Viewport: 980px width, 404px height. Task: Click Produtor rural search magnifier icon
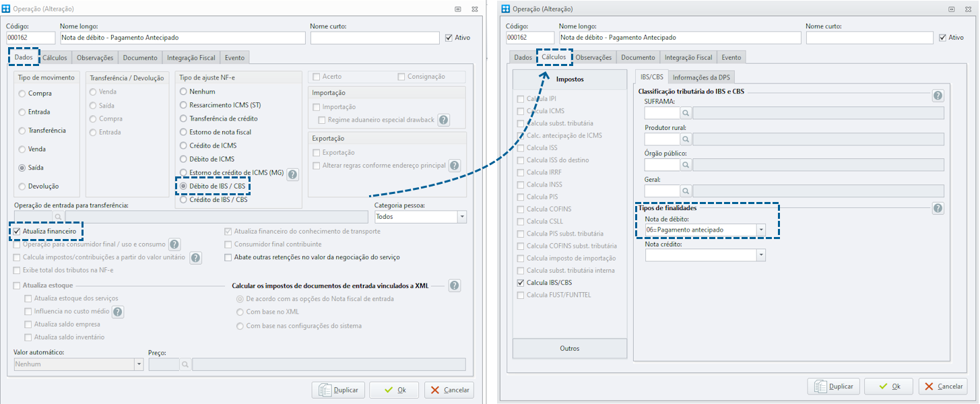click(x=686, y=139)
